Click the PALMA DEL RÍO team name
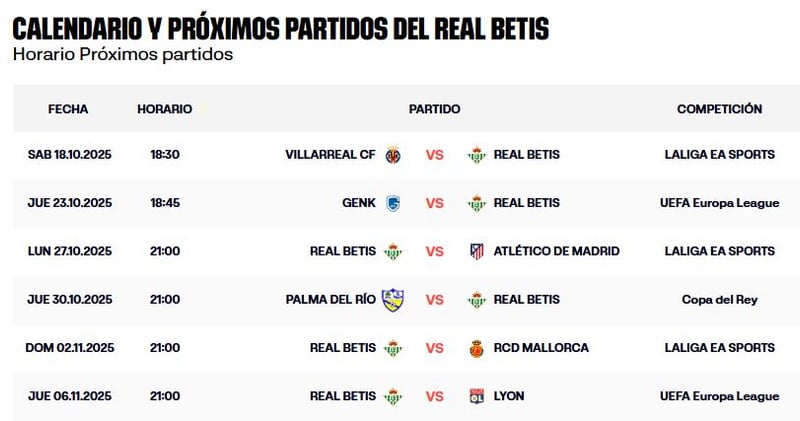The height and width of the screenshot is (421, 800). tap(330, 300)
